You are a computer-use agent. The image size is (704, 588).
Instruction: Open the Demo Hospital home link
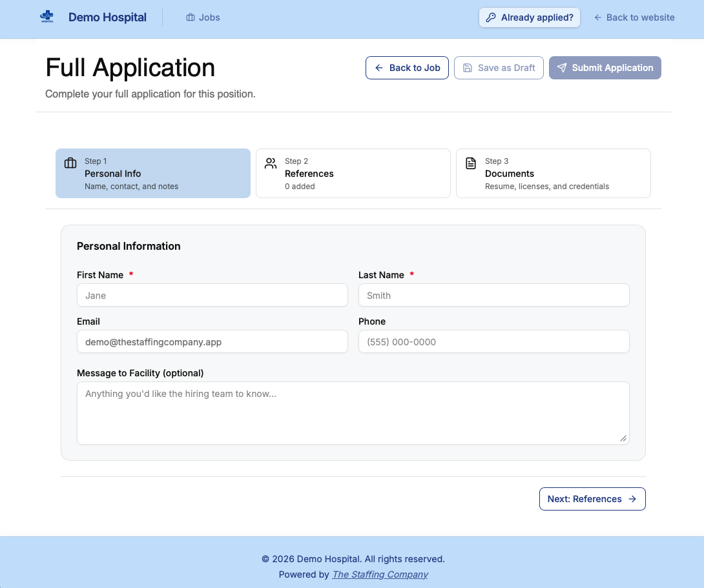[x=107, y=17]
